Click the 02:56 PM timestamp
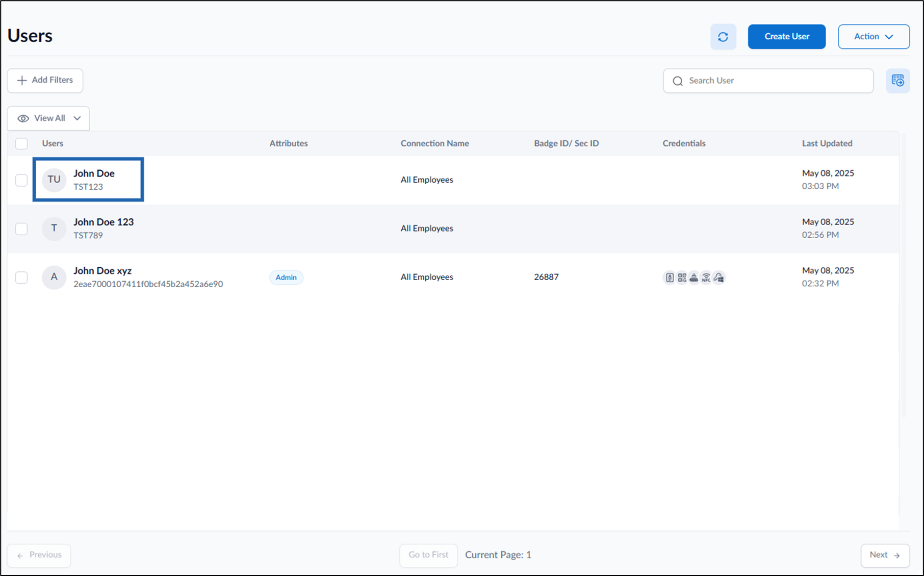 pos(820,235)
